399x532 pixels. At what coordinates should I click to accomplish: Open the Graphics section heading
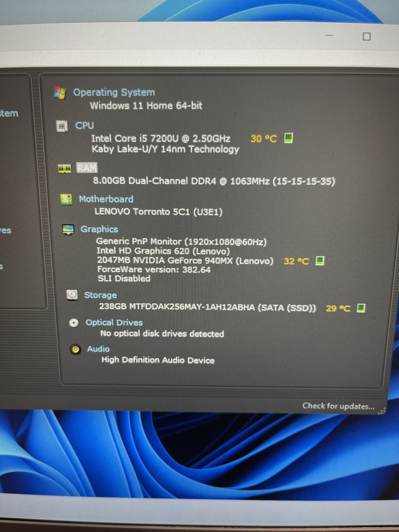point(99,229)
